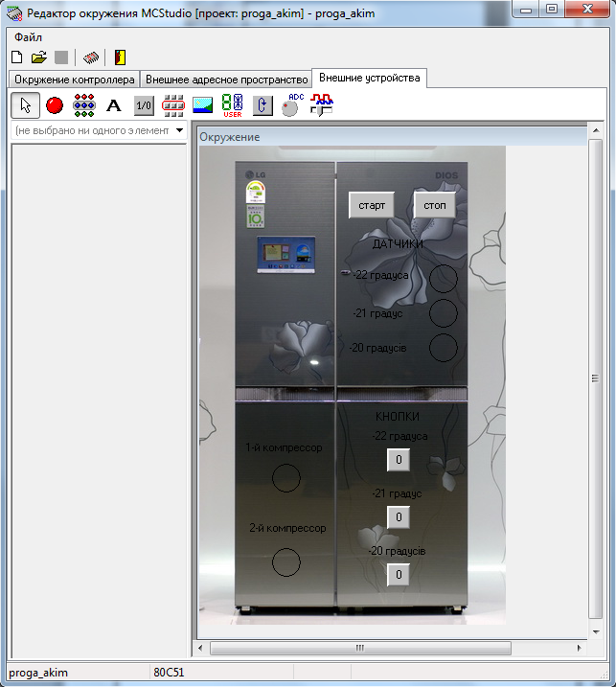Click the New file icon

click(x=17, y=57)
